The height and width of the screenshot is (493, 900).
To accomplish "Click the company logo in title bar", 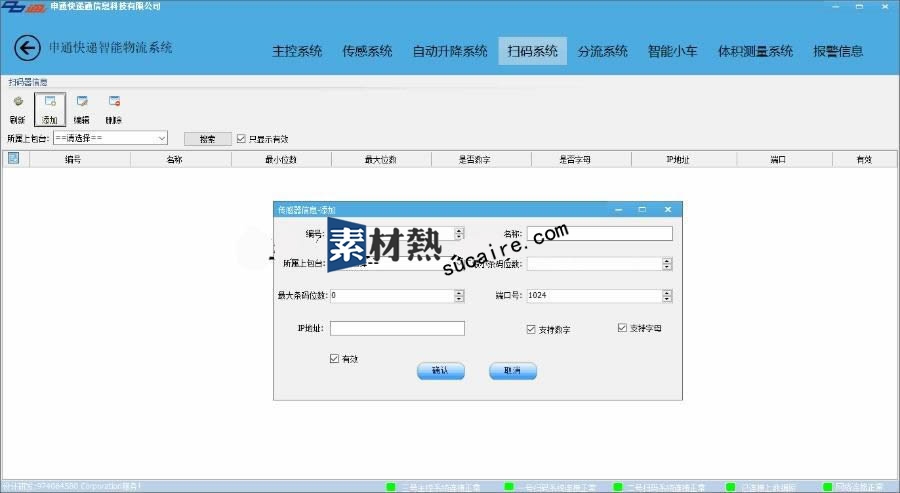I will click(23, 6).
